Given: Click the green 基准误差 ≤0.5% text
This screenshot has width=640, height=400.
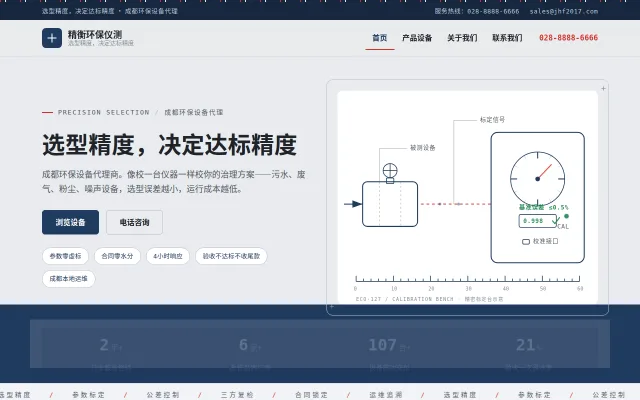Looking at the screenshot, I should click(544, 207).
